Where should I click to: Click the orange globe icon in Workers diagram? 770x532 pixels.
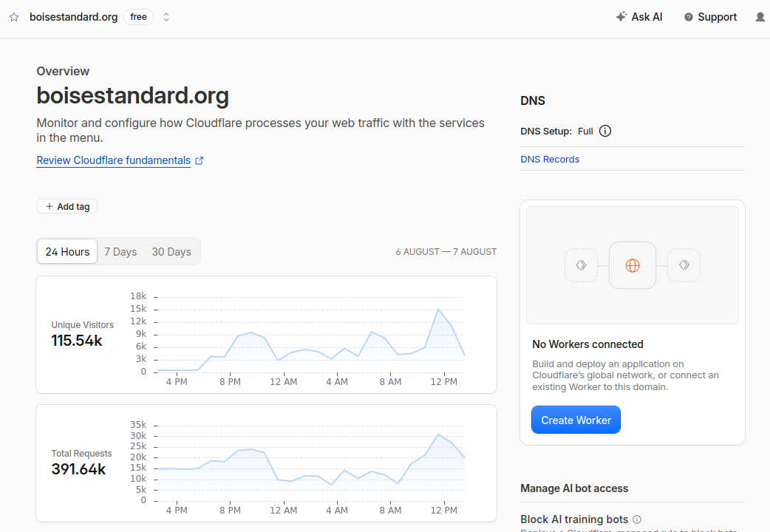point(633,265)
